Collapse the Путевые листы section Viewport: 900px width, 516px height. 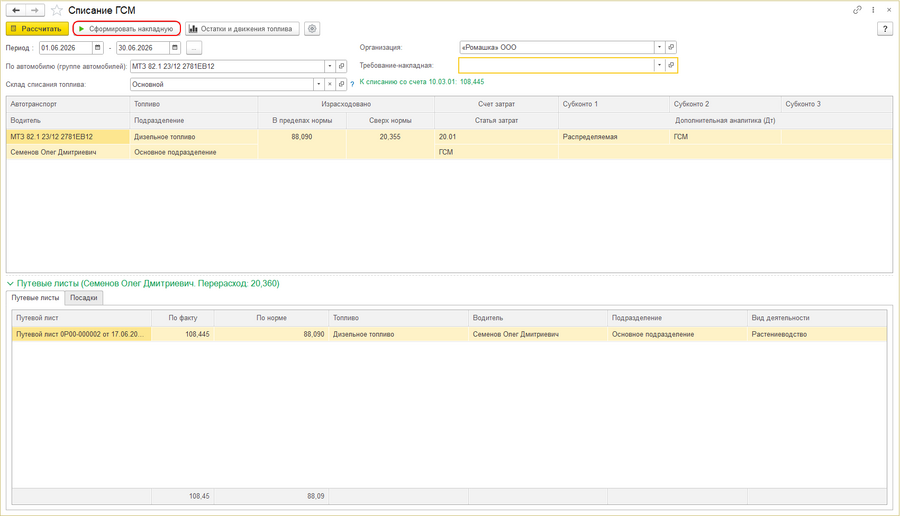(10, 284)
